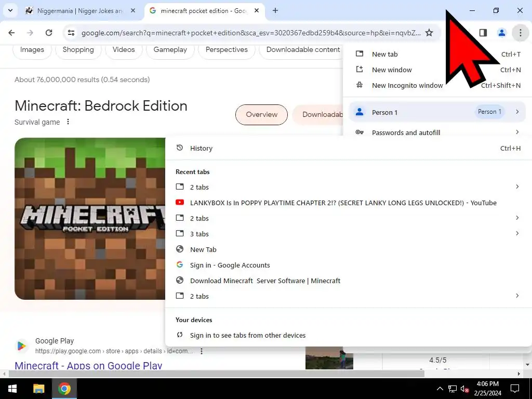Click the Minecraft Pocket Edition cover image
The height and width of the screenshot is (399, 532).
pos(90,219)
